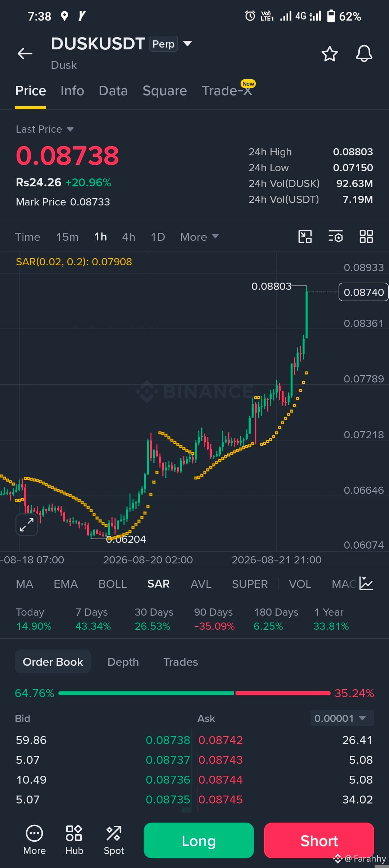Viewport: 389px width, 868px height.
Task: Tap the battery status icon
Action: 331,16
